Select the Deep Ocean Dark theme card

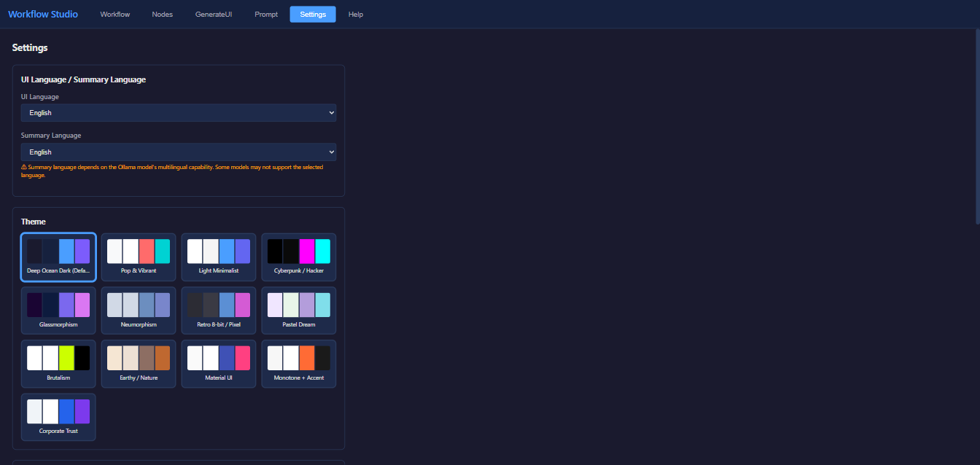tap(58, 257)
